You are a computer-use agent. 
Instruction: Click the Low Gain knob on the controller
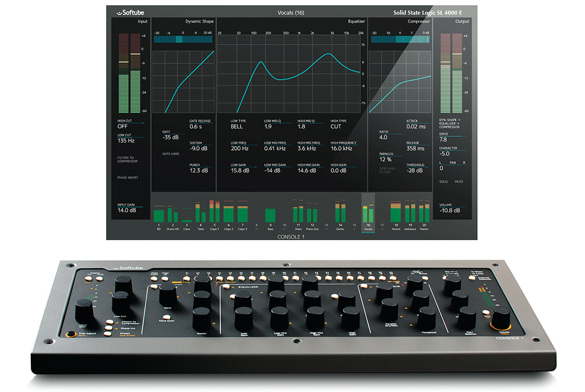243,320
